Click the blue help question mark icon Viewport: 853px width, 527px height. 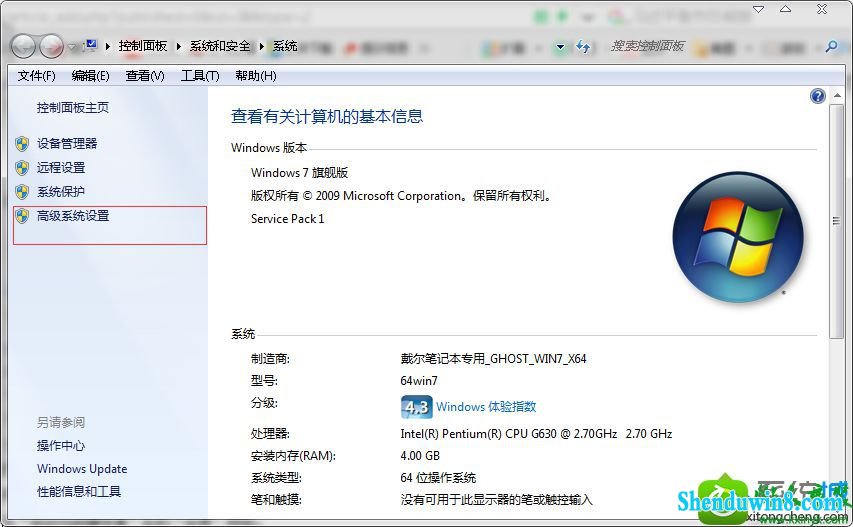817,96
